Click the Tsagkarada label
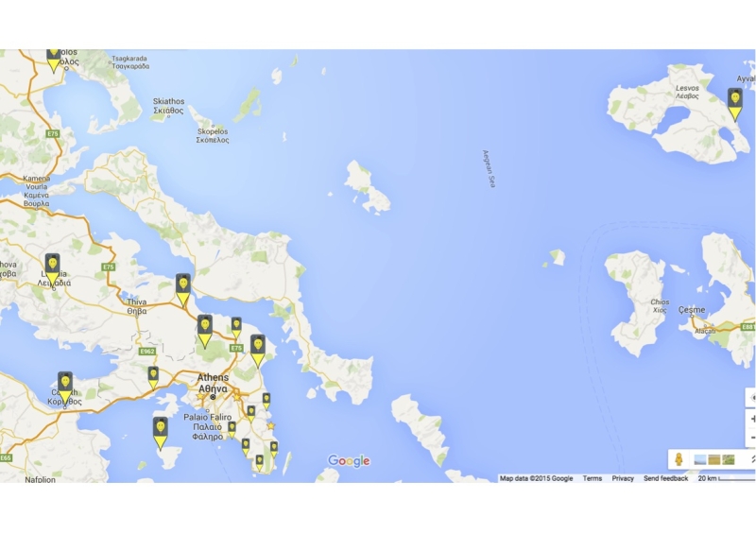Screen dimensions: 756x534 (x=130, y=62)
